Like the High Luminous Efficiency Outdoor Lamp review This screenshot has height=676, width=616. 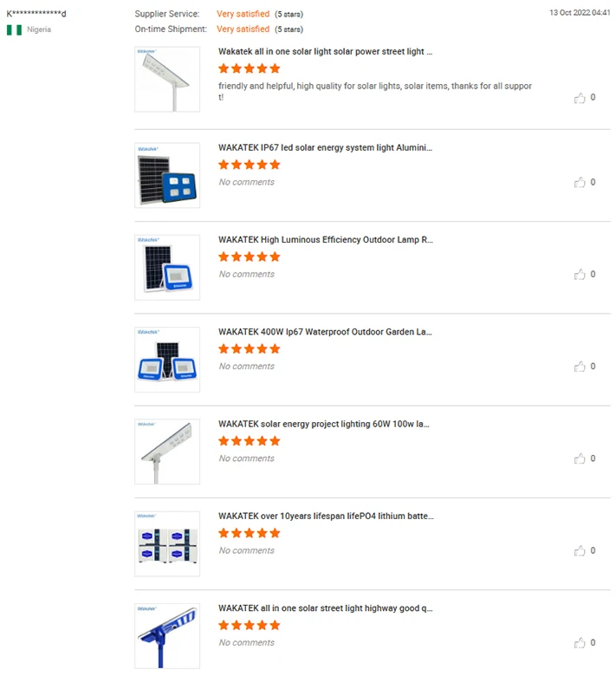(580, 275)
